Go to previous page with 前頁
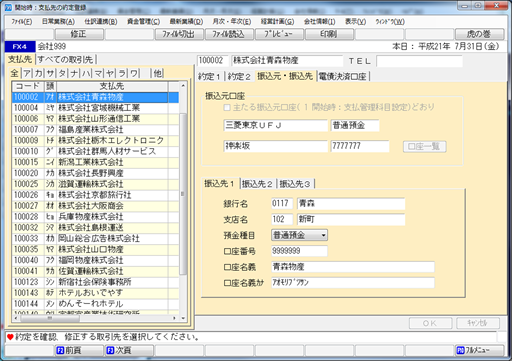The height and width of the screenshot is (361, 512). [x=79, y=351]
